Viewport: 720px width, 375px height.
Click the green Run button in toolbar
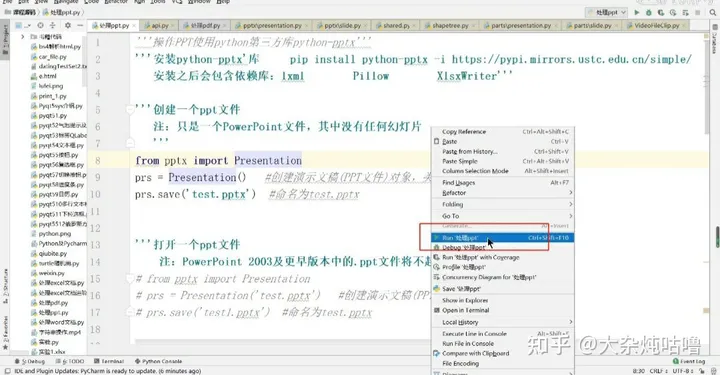point(636,12)
